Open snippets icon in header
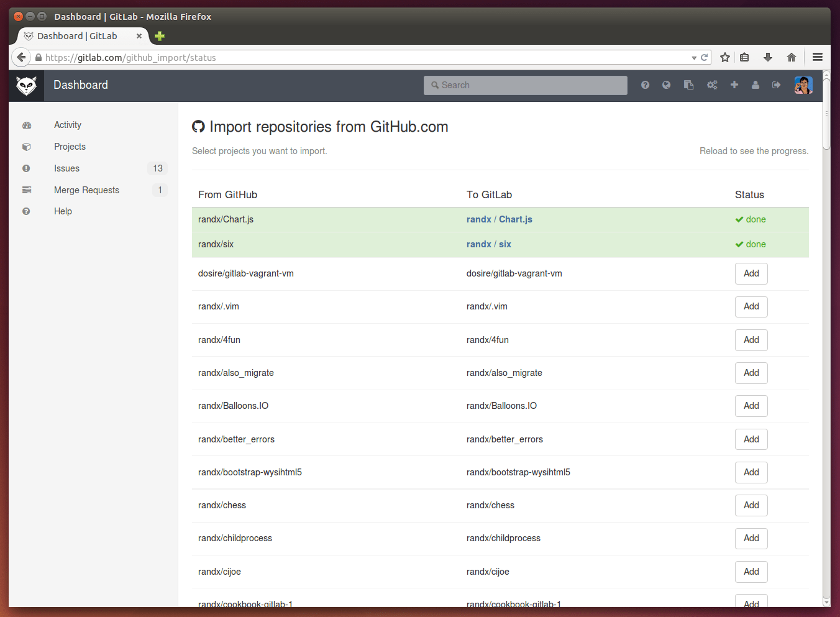Screen dimensions: 840x617 pyautogui.click(x=688, y=85)
